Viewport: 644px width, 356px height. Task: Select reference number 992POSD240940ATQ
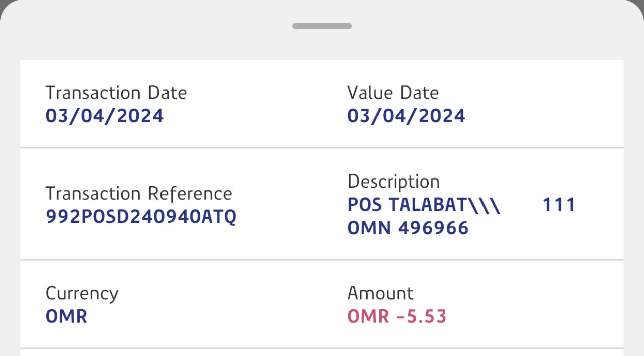click(141, 217)
